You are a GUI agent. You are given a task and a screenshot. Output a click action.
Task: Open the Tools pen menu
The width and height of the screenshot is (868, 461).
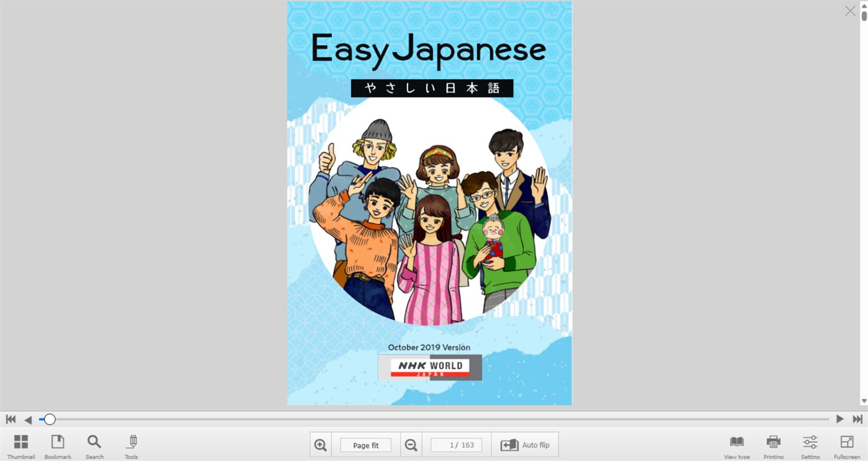[x=131, y=446]
